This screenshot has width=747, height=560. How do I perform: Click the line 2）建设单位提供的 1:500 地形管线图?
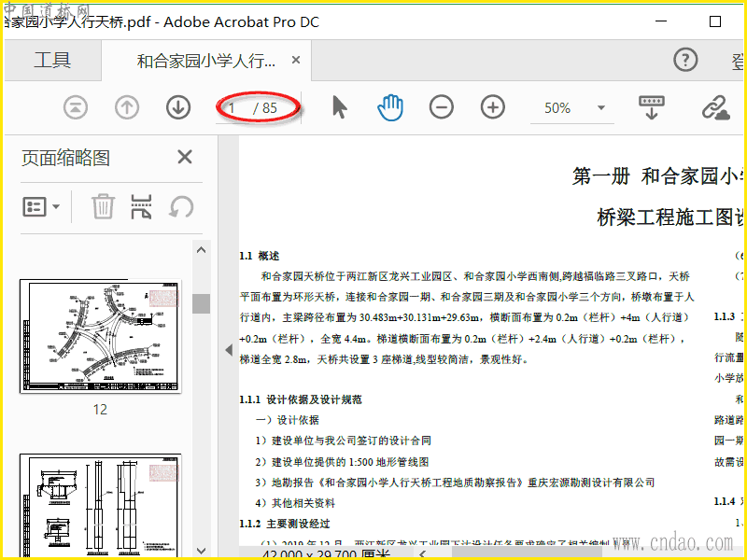(x=342, y=462)
